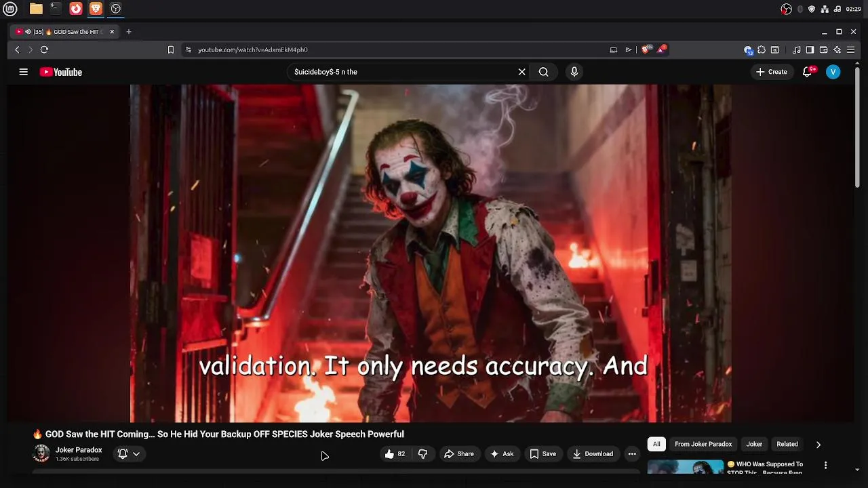868x488 pixels.
Task: Clear the search query text
Action: coord(522,72)
